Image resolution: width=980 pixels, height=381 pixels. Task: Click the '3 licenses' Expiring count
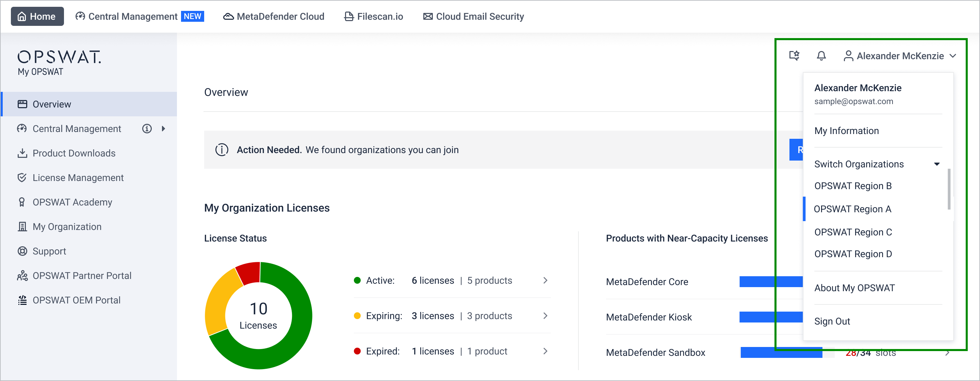point(432,316)
